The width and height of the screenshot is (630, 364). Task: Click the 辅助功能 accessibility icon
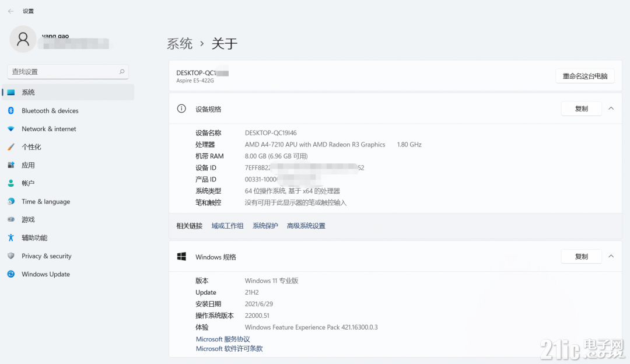click(x=11, y=238)
